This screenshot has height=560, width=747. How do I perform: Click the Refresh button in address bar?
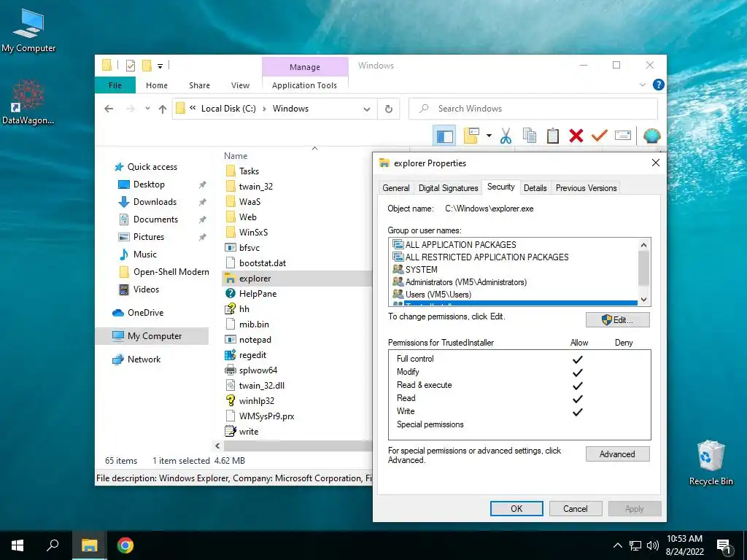[389, 109]
